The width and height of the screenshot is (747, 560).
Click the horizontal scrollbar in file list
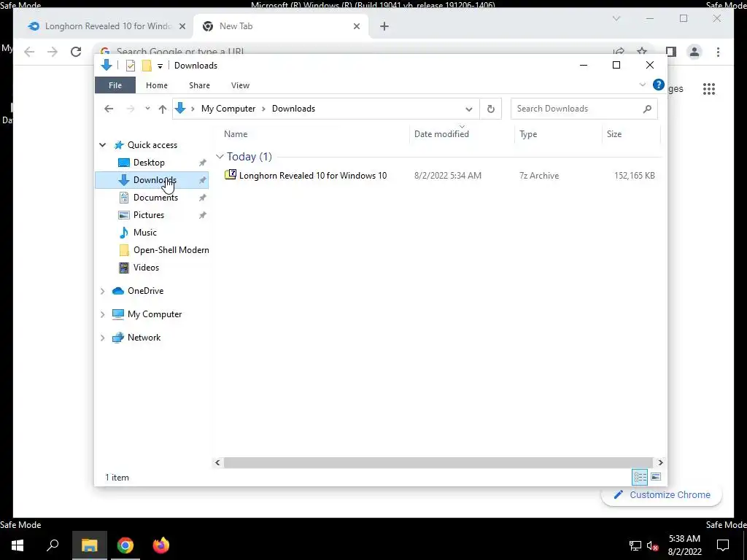coord(438,462)
